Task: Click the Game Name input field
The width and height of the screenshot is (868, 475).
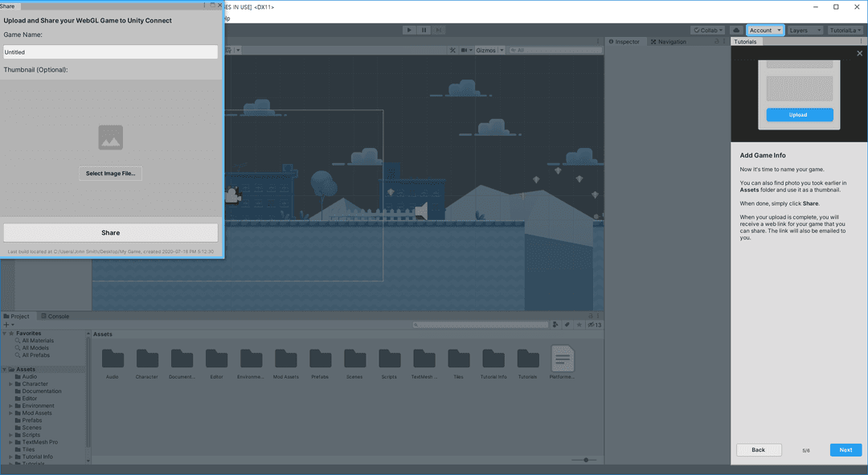Action: pyautogui.click(x=111, y=52)
